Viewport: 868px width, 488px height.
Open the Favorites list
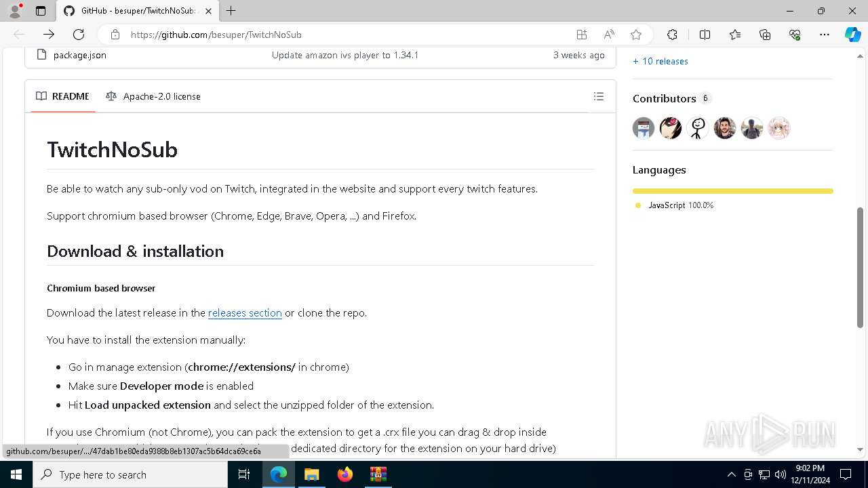tap(735, 35)
